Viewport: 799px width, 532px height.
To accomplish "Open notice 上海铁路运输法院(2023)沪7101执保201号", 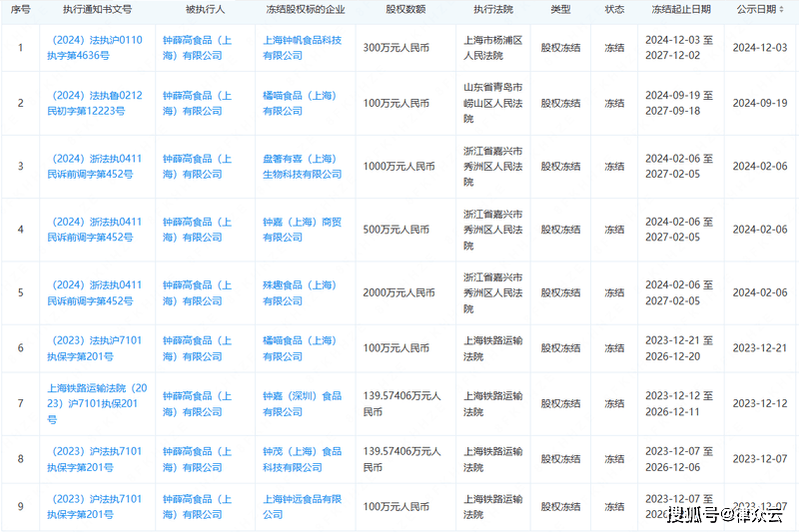I will 97,403.
